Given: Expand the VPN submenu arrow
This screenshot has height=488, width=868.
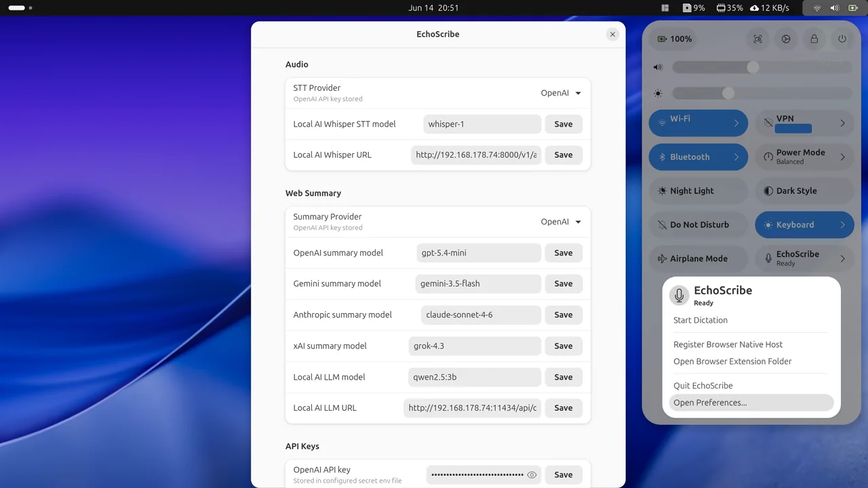Looking at the screenshot, I should tap(843, 123).
